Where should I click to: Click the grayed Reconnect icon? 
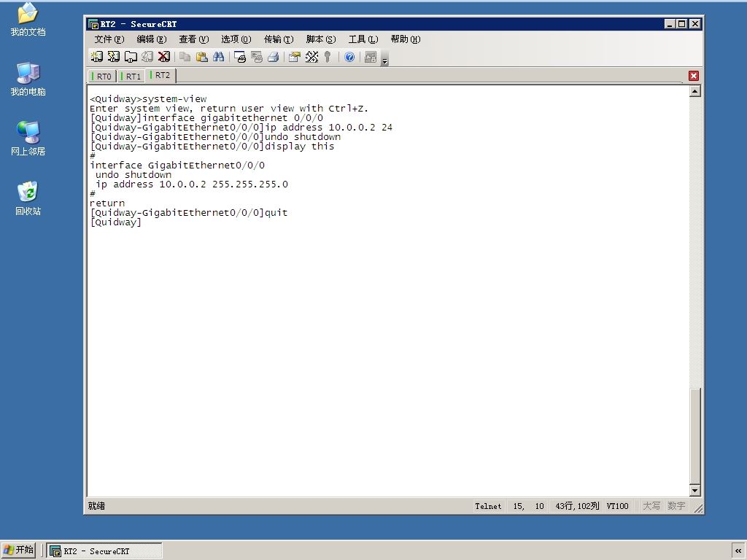[147, 57]
